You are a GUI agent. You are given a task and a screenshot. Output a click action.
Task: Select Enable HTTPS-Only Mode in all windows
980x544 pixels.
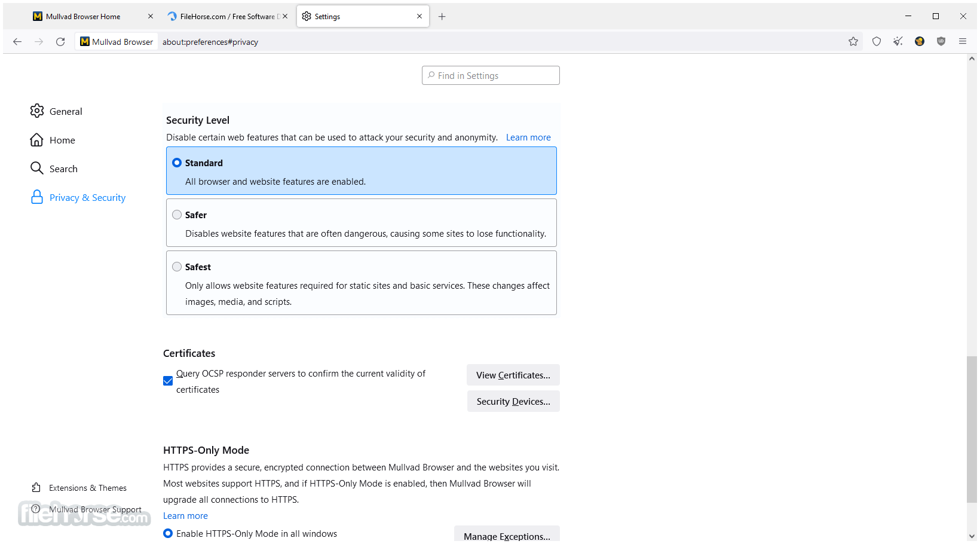[x=168, y=533]
